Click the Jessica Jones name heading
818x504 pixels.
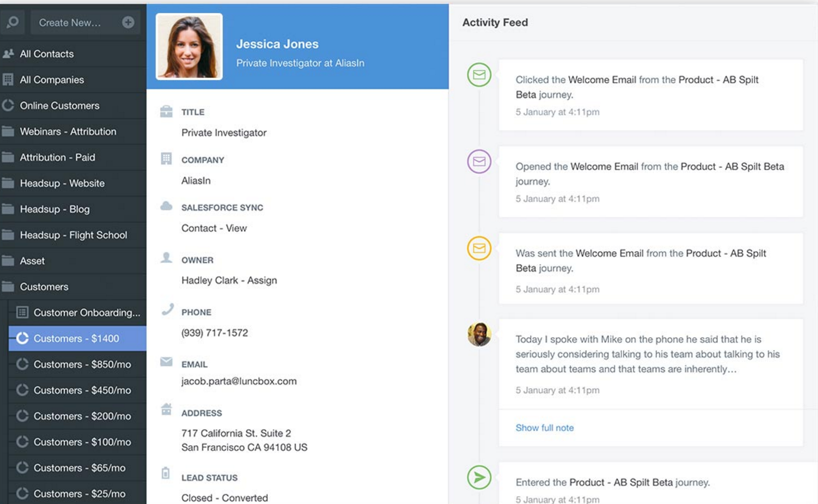277,44
